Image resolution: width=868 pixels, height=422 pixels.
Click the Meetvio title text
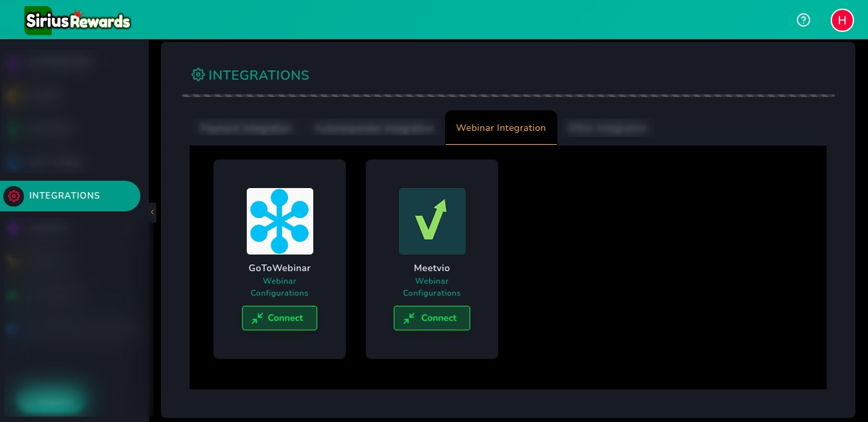click(x=432, y=268)
